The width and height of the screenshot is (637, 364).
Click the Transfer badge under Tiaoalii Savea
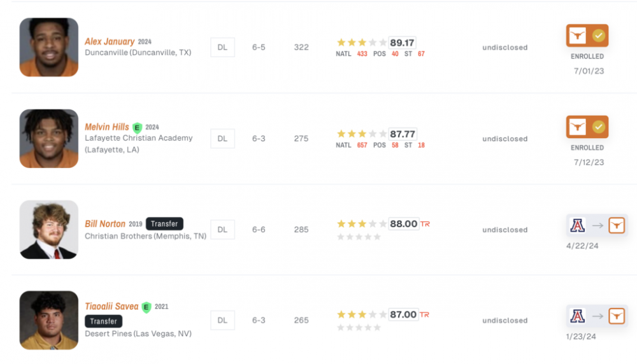click(x=103, y=321)
